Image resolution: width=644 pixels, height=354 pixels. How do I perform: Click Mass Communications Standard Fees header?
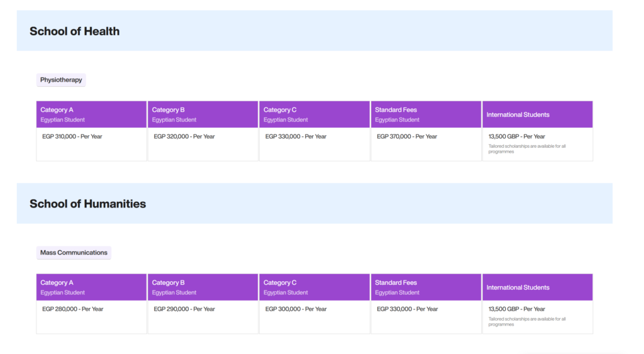point(426,287)
